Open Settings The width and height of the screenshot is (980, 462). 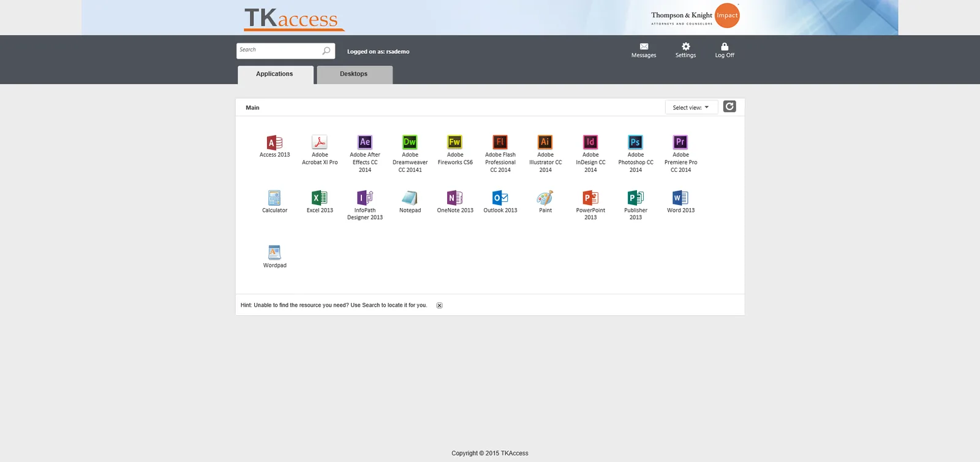(685, 50)
